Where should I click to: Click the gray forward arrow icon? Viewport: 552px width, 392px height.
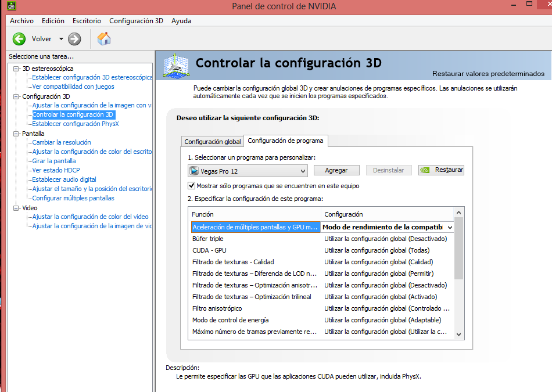coord(74,39)
